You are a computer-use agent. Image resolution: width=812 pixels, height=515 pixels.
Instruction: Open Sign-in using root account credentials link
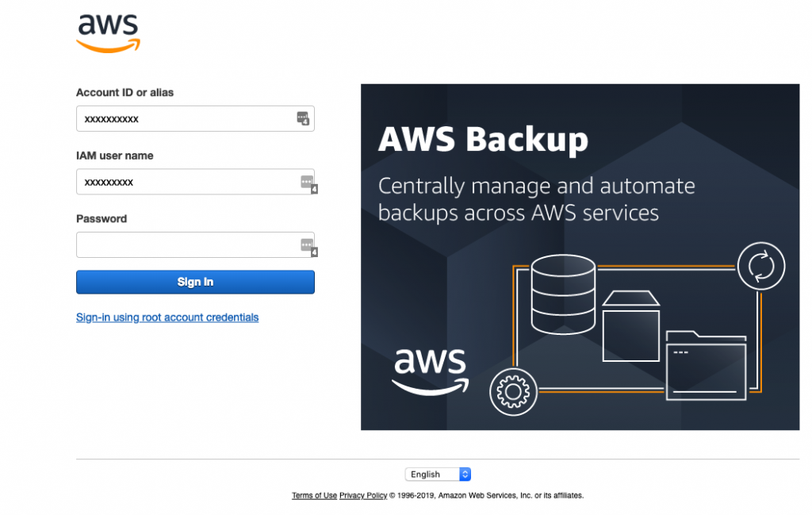[167, 317]
